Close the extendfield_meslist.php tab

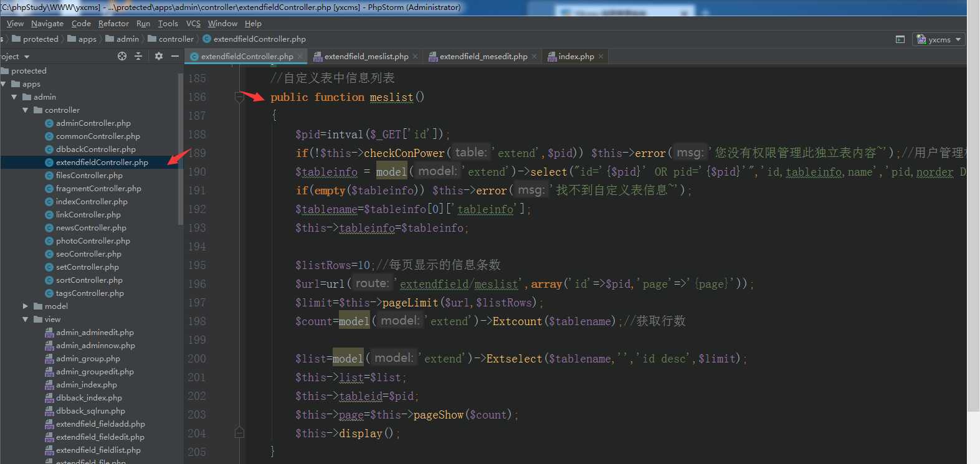[x=415, y=56]
